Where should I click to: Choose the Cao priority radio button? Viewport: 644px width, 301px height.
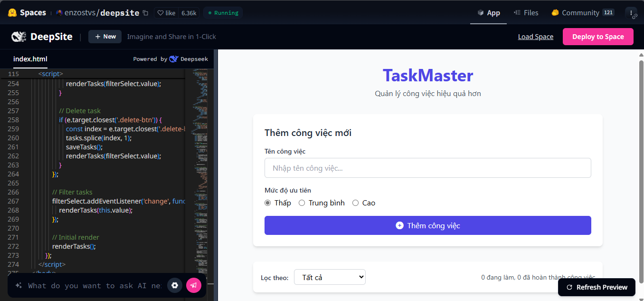click(355, 203)
